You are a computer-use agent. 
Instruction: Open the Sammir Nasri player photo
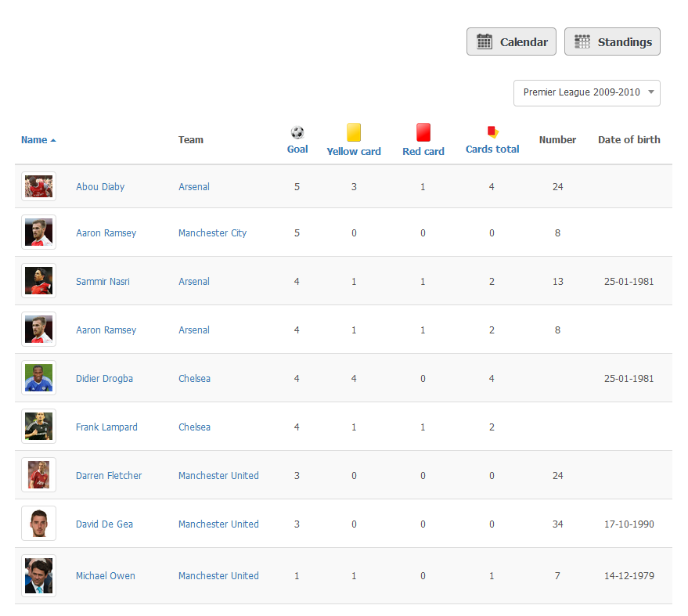coord(38,281)
